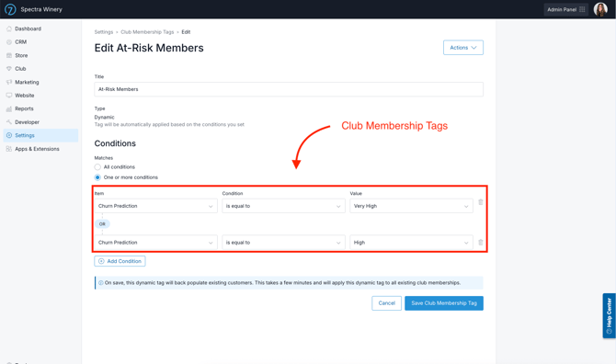
Task: Open Reports section in sidebar
Action: 24,108
